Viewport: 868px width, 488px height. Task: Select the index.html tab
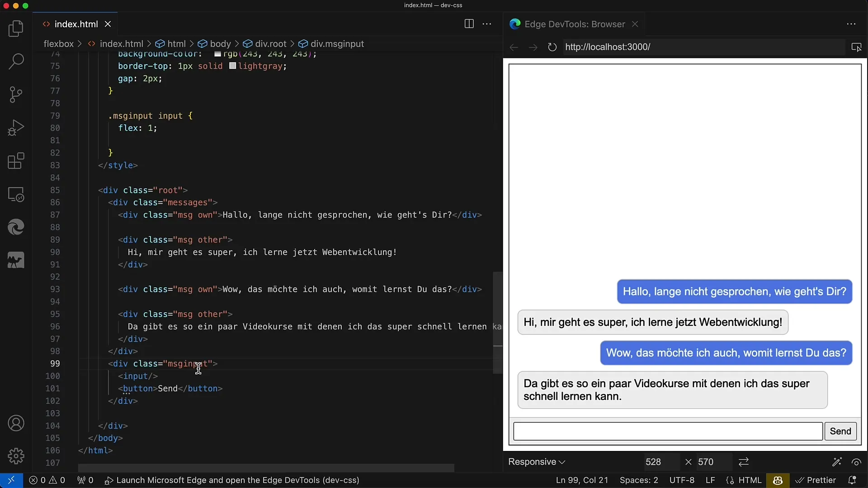coord(76,24)
